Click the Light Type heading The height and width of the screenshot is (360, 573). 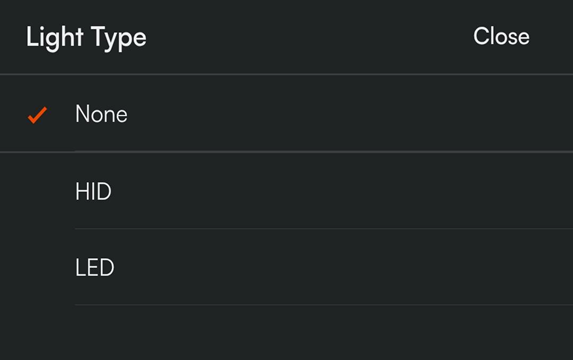point(86,38)
